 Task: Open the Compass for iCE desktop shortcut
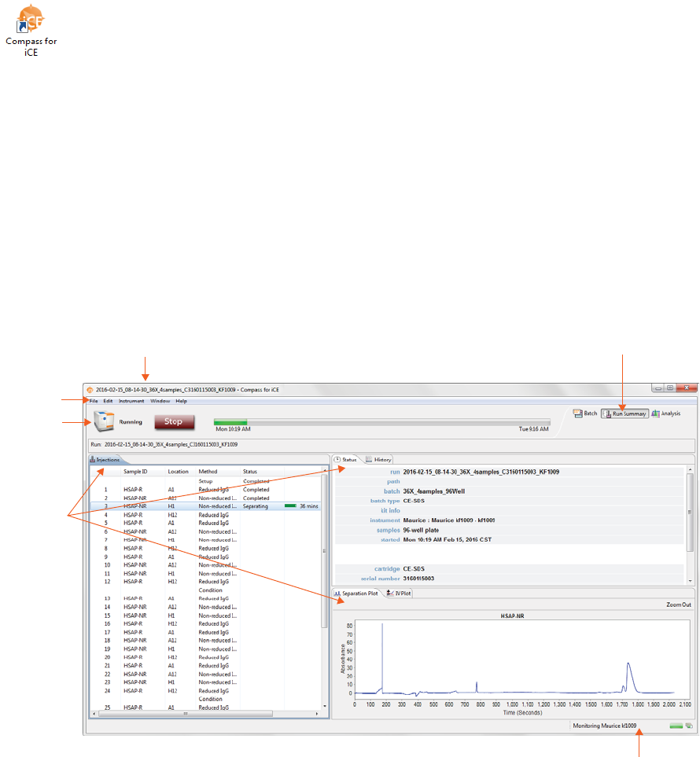(31, 31)
